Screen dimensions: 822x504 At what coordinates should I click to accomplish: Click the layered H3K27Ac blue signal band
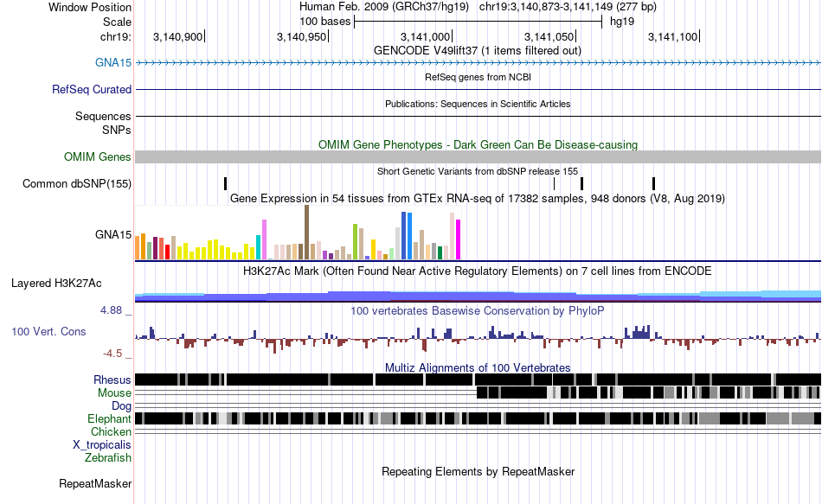coord(478,297)
